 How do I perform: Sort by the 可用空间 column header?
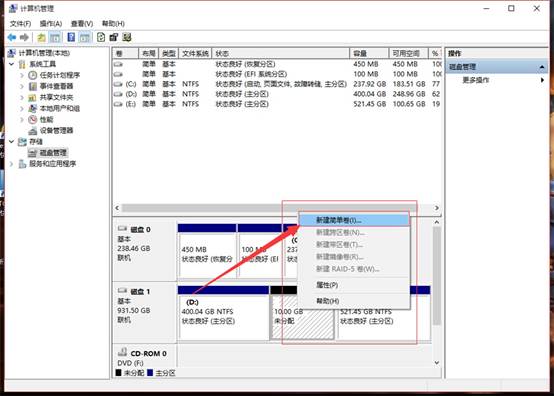point(408,53)
